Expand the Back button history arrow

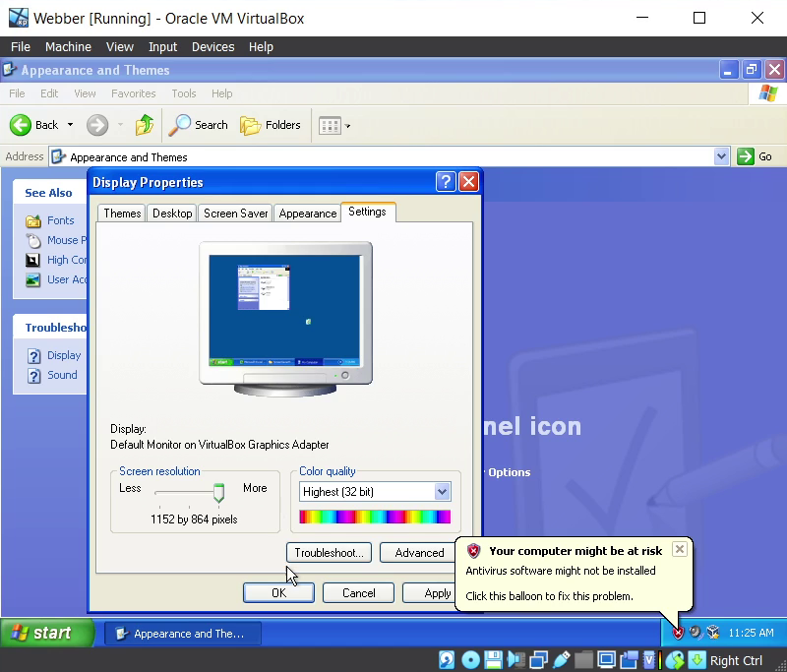[70, 125]
